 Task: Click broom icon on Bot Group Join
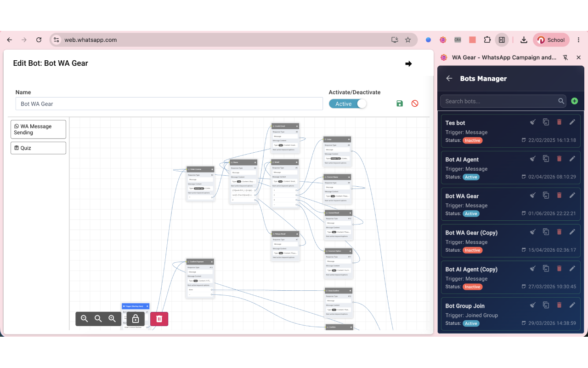pyautogui.click(x=533, y=305)
